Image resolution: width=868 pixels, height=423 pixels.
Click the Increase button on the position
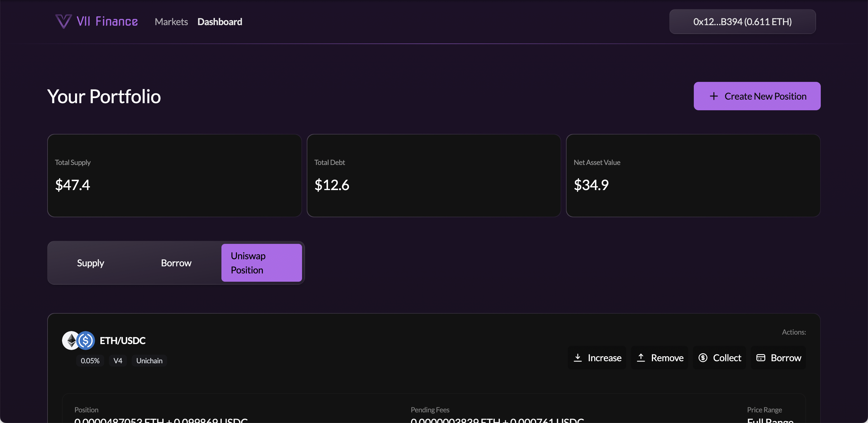click(x=597, y=358)
